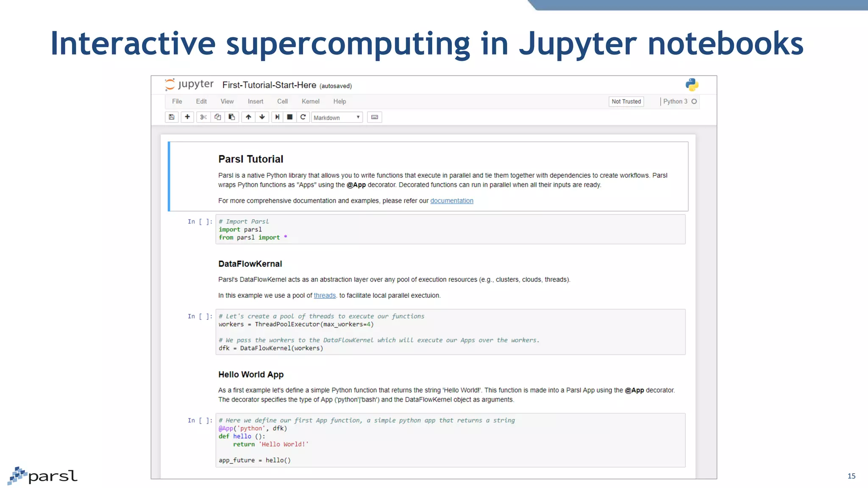This screenshot has width=868, height=488.
Task: Click the kernel idle indicator circle
Action: 694,102
